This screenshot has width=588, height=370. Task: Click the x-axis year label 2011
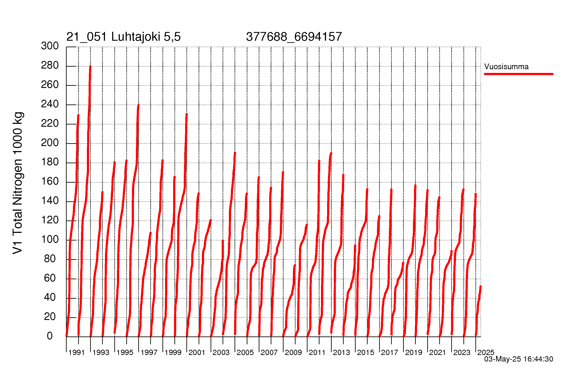pos(317,352)
